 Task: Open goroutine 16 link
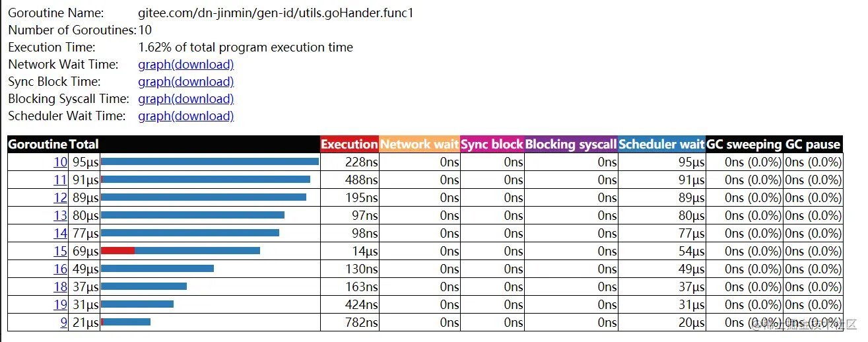pos(60,269)
